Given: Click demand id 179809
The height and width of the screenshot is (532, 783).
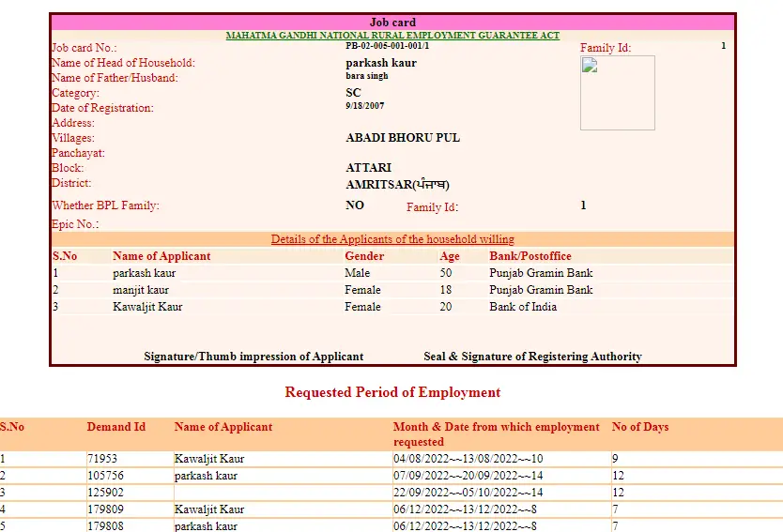Looking at the screenshot, I should tap(105, 509).
